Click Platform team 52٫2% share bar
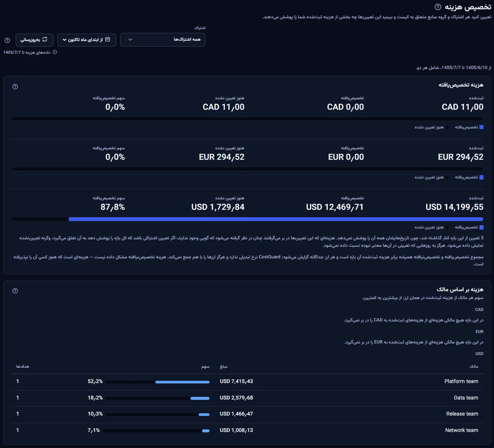The height and width of the screenshot is (448, 494). [x=158, y=382]
